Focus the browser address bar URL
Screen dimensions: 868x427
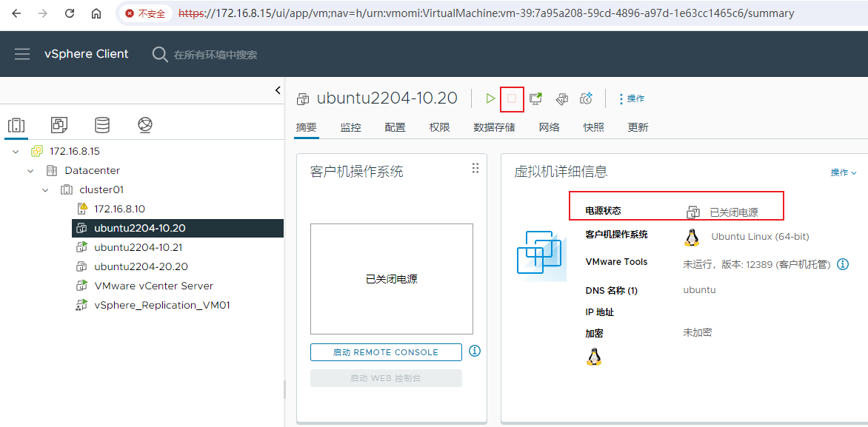[486, 13]
